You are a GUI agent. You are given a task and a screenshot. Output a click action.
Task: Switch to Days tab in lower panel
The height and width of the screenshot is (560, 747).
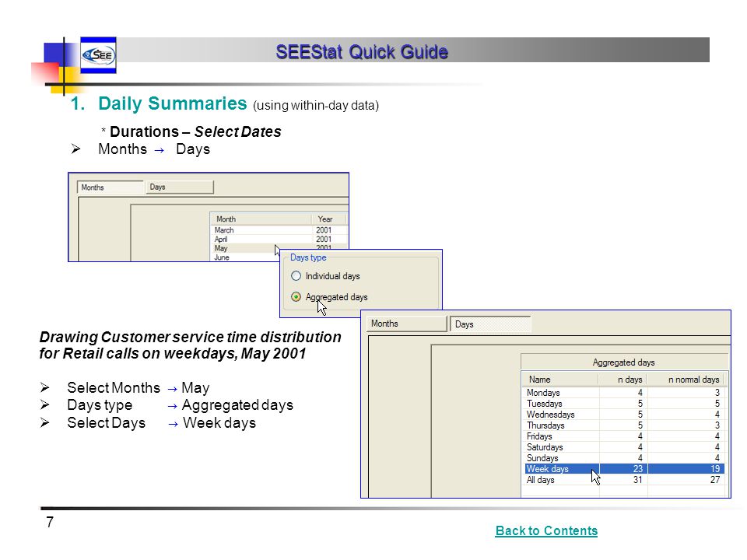coord(490,324)
